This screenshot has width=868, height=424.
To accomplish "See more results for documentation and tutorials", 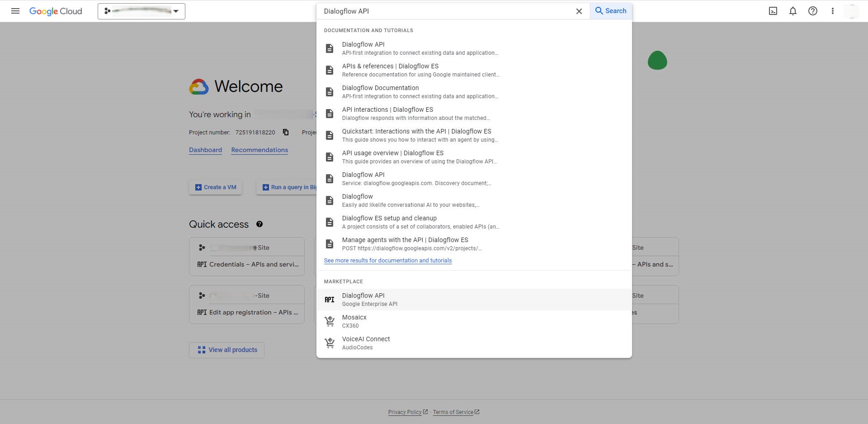I will coord(387,261).
